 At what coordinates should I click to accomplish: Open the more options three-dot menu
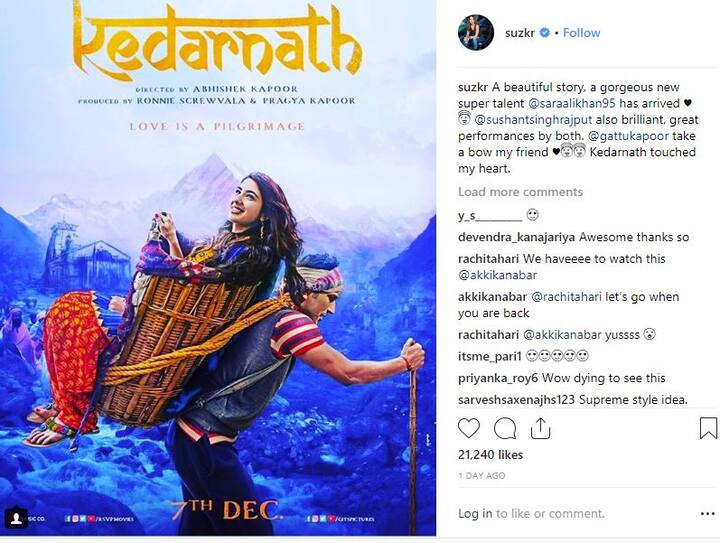coord(708,514)
